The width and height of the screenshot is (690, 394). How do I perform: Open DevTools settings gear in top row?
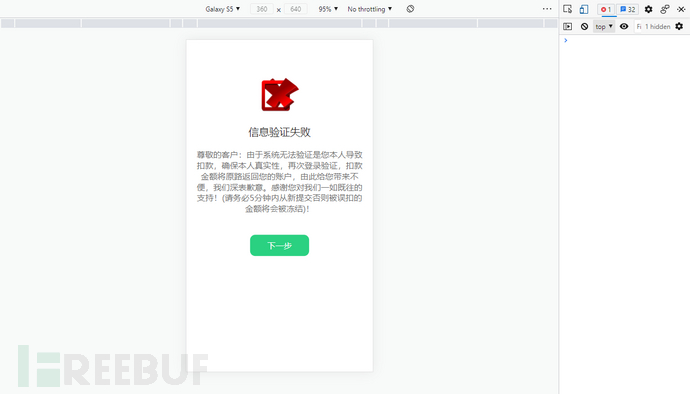648,9
